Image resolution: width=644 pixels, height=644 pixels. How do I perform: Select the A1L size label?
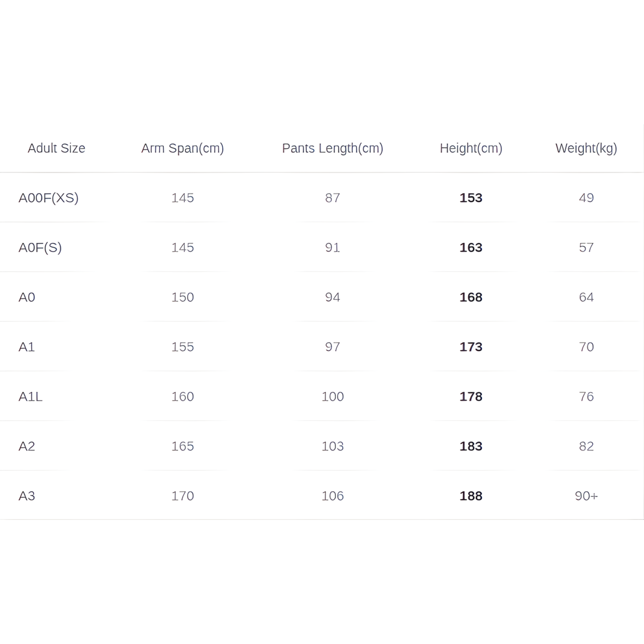pos(30,396)
